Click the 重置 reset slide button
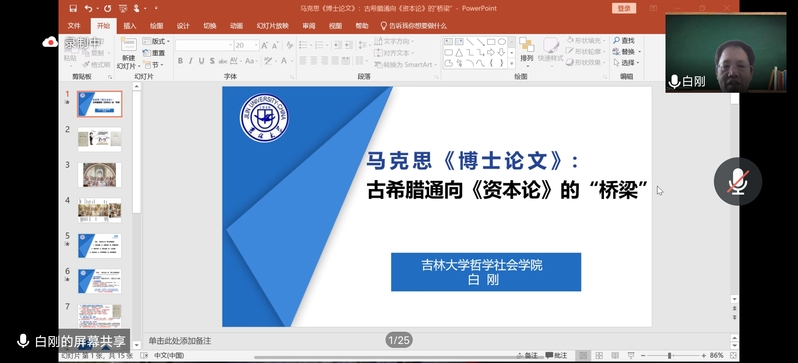Image resolution: width=798 pixels, height=363 pixels. point(155,53)
